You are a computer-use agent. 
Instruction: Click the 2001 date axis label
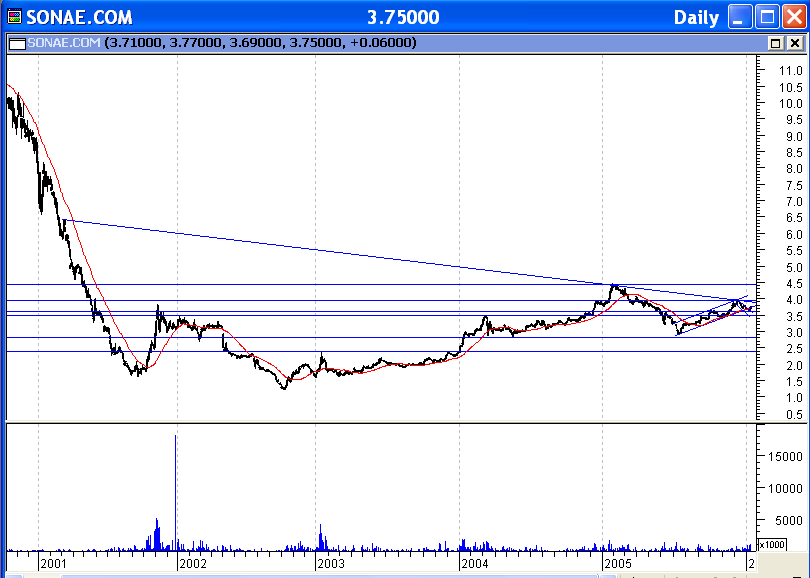pos(54,563)
